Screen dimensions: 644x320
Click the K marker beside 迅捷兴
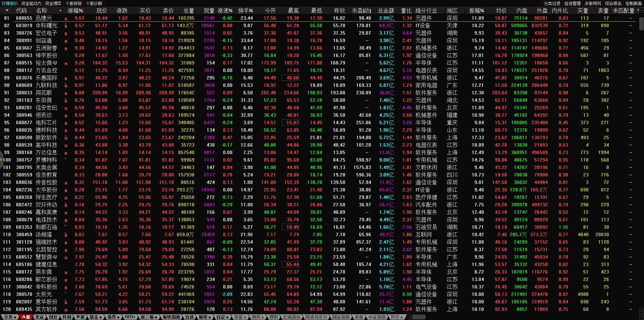66,19
